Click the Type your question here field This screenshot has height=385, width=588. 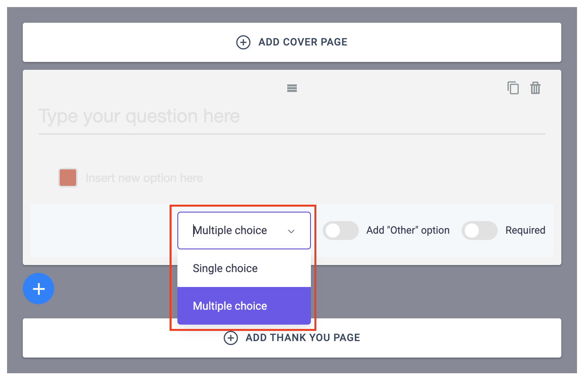pyautogui.click(x=292, y=116)
